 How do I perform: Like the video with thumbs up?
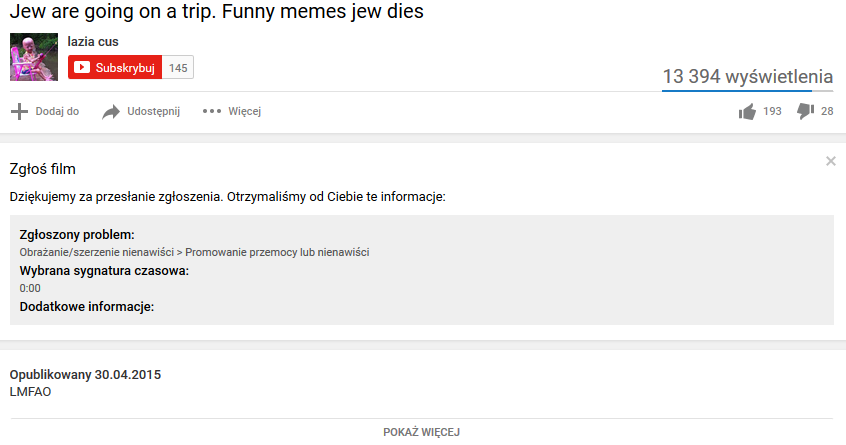pos(746,112)
